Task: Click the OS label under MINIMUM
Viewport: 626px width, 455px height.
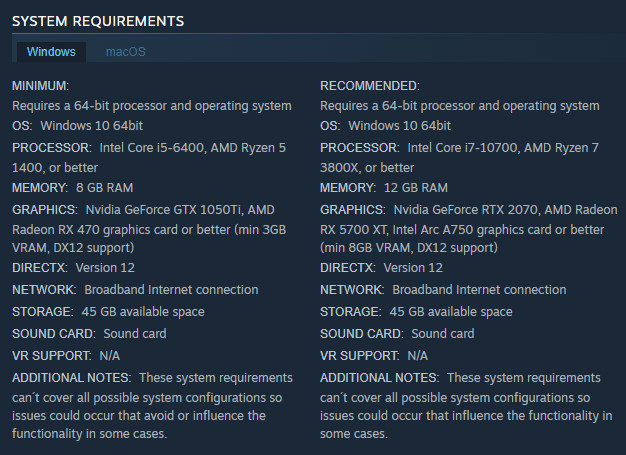Action: (22, 126)
